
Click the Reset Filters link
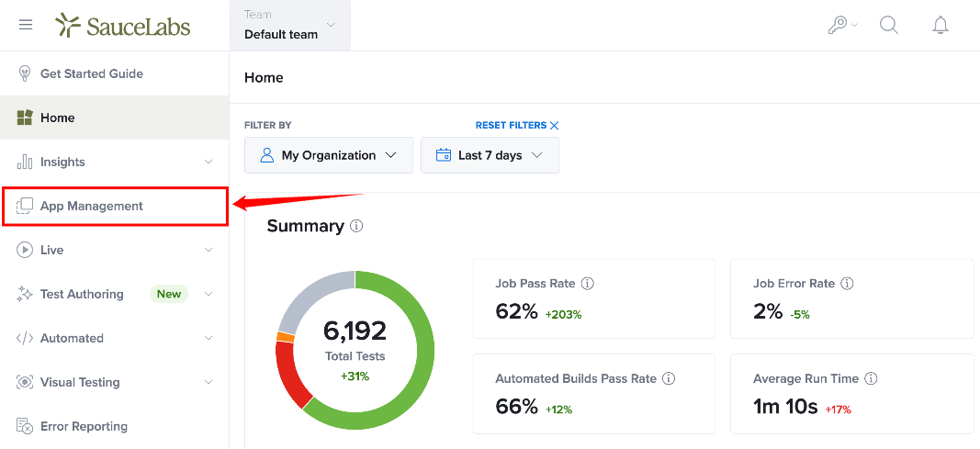(517, 126)
